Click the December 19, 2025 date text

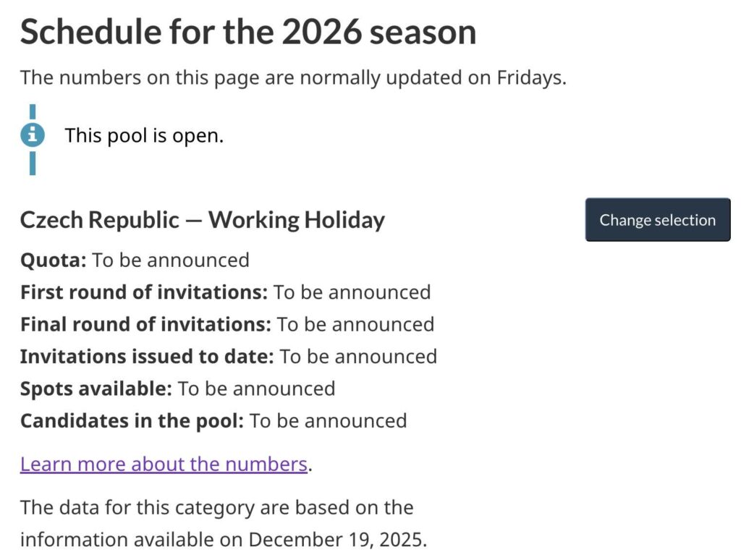pos(336,540)
